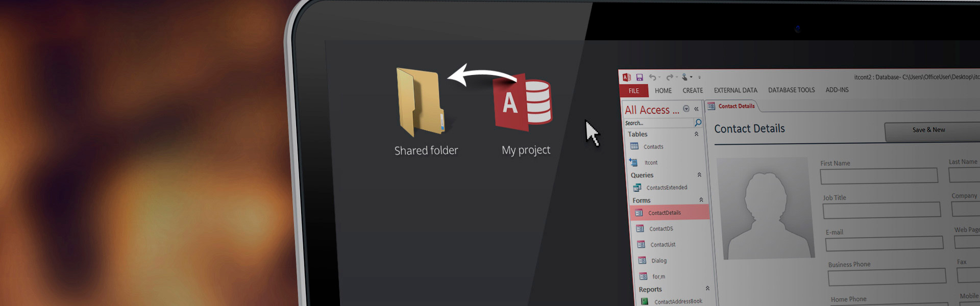Collapse the Reports group
The width and height of the screenshot is (980, 306).
pyautogui.click(x=707, y=289)
